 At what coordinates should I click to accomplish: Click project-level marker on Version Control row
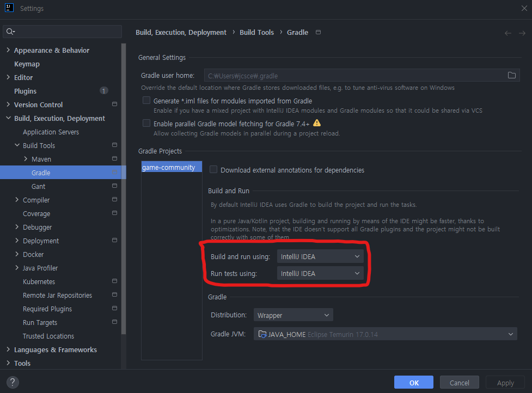coord(115,104)
